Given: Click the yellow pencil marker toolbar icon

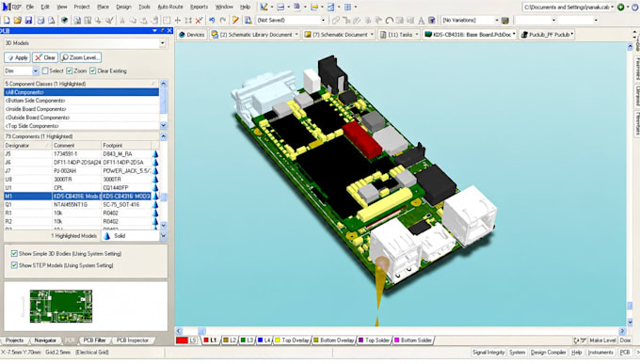Looking at the screenshot, I should pyautogui.click(x=235, y=20).
